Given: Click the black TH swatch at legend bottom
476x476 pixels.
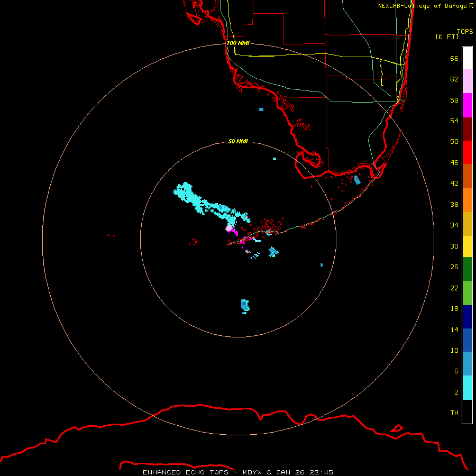Looking at the screenshot, I should click(x=467, y=411).
